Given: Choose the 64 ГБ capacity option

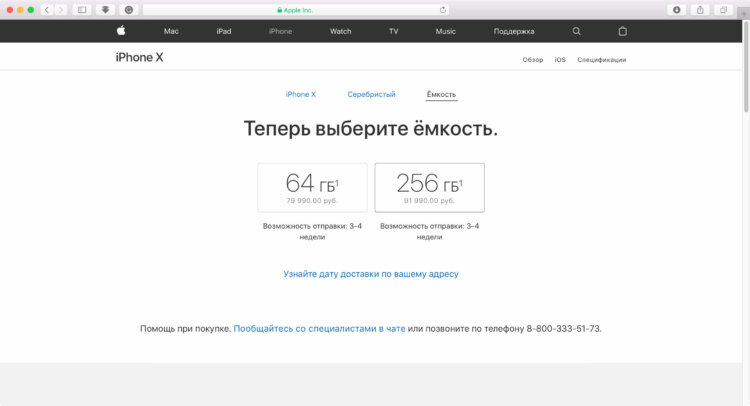Looking at the screenshot, I should click(312, 187).
